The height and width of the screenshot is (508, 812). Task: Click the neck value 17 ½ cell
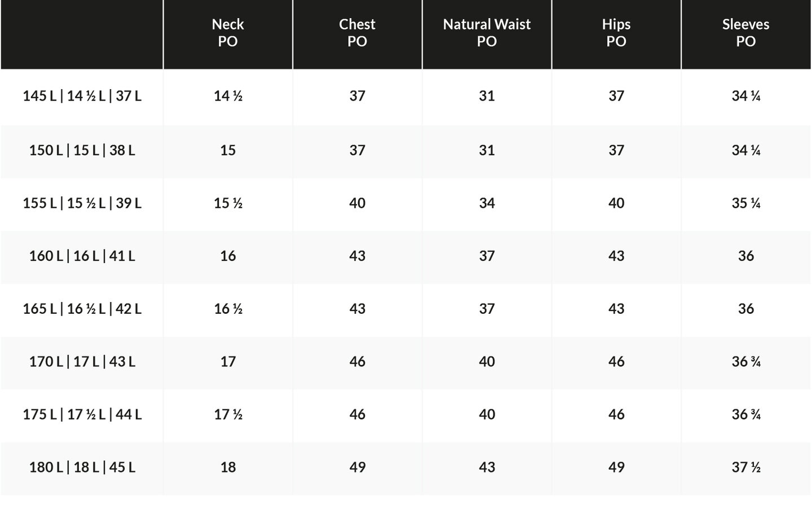coord(228,415)
